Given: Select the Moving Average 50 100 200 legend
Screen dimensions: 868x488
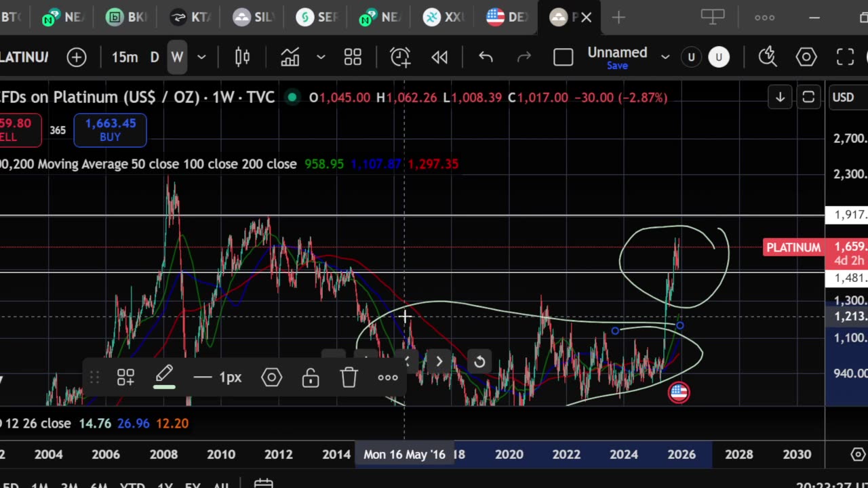Looking at the screenshot, I should coord(148,164).
